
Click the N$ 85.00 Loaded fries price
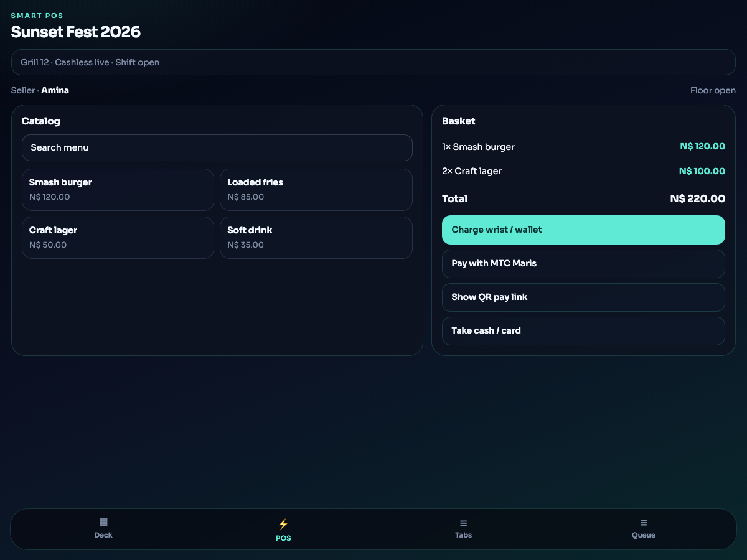pos(246,197)
